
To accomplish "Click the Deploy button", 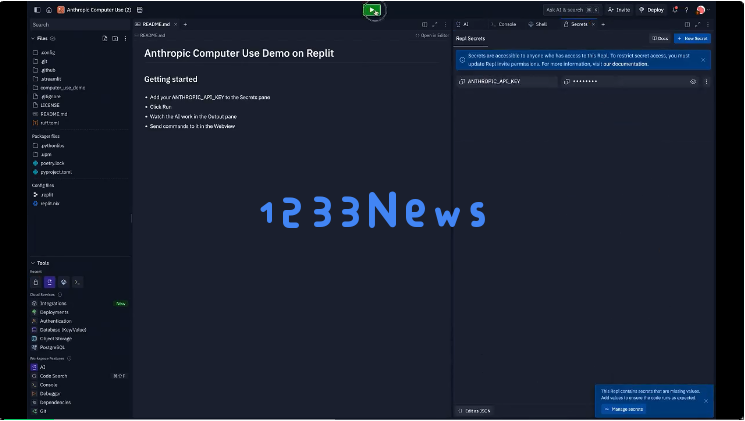I will click(x=651, y=10).
